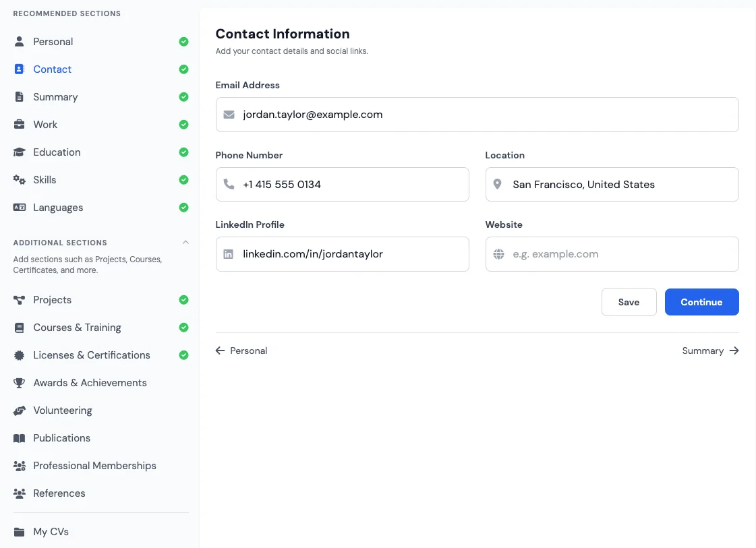Go forward via the bottom Summary link
Screen dimensions: 756x548
pyautogui.click(x=710, y=351)
